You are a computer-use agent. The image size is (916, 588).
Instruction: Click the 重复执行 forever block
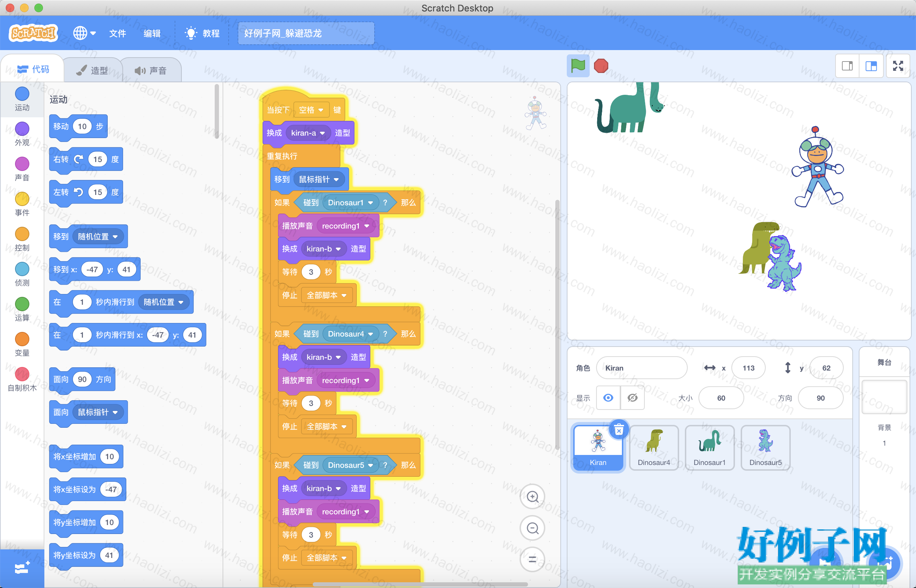282,156
